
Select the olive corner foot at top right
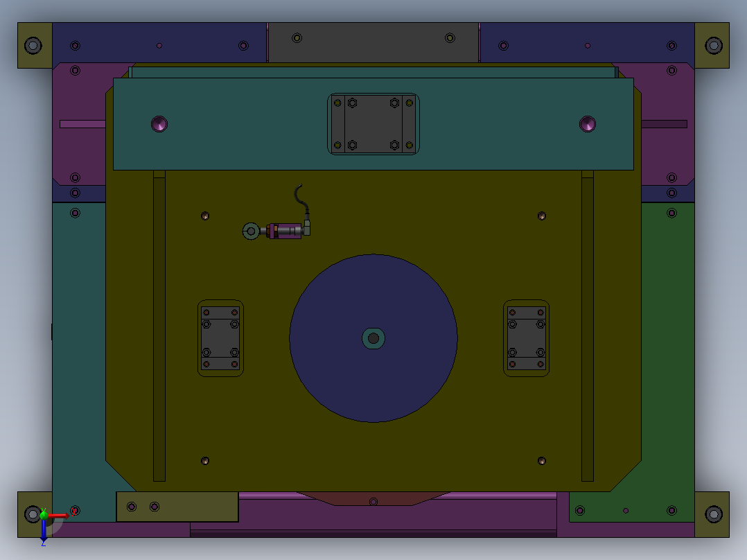[712, 46]
